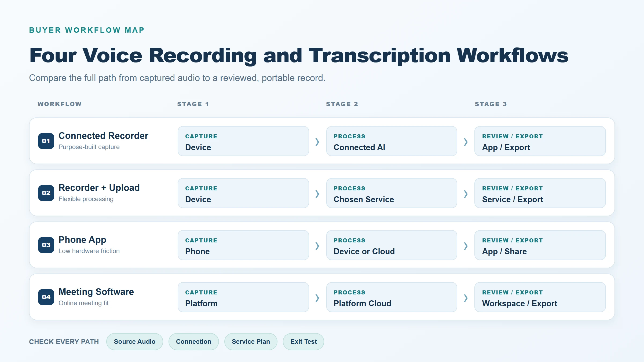Click the 04 number badge for Meeting Software
Viewport: 644px width, 362px height.
click(x=46, y=297)
